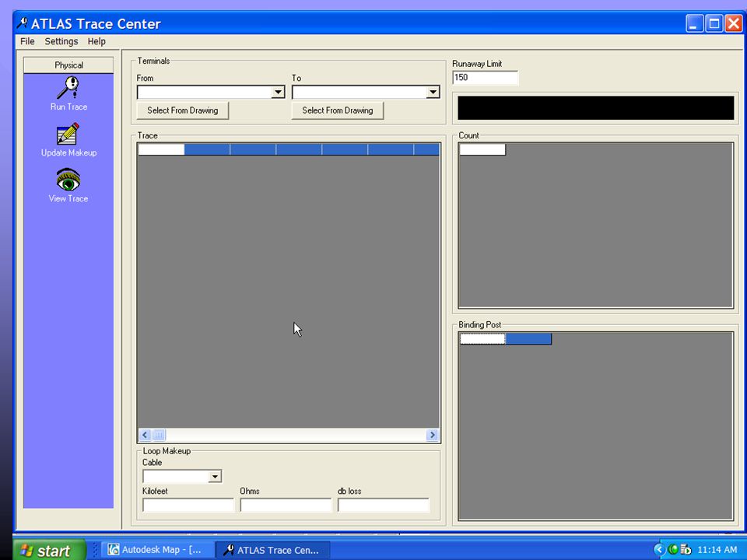Open the Cable dropdown in Loop Makeup
Image resolution: width=747 pixels, height=560 pixels.
coord(215,476)
